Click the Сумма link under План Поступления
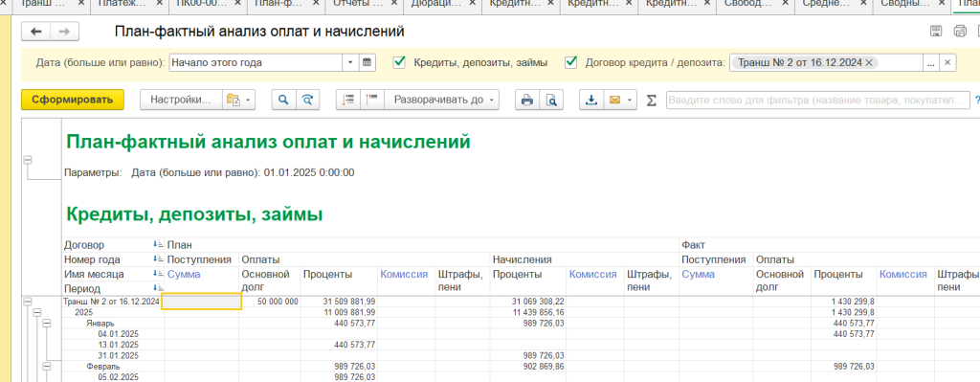980x382 pixels. pos(183,274)
